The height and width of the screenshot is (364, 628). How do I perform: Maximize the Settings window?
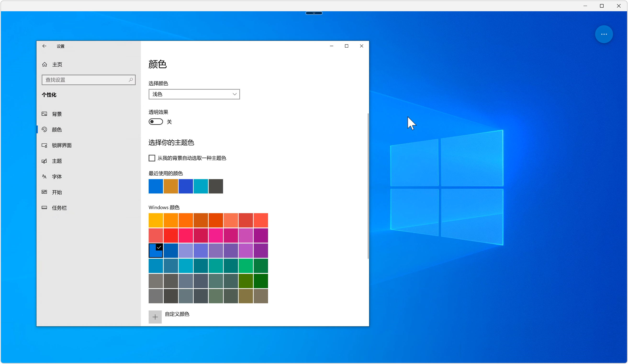(x=346, y=46)
